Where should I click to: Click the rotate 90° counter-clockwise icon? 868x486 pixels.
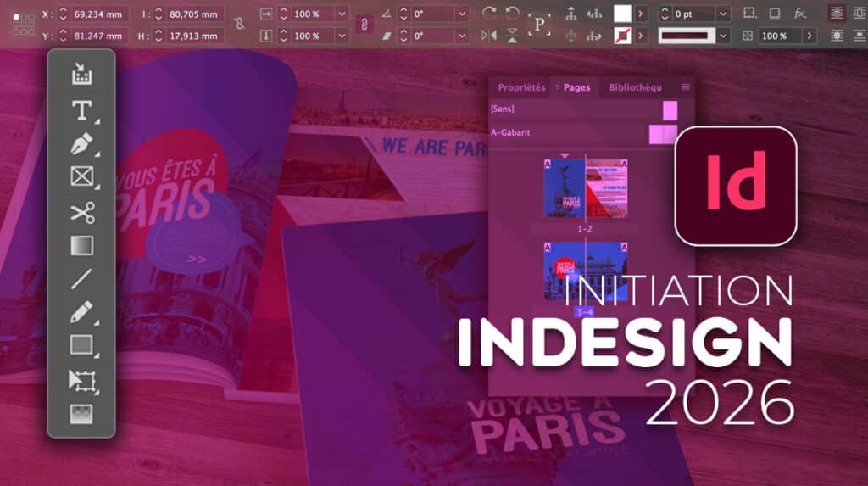513,14
